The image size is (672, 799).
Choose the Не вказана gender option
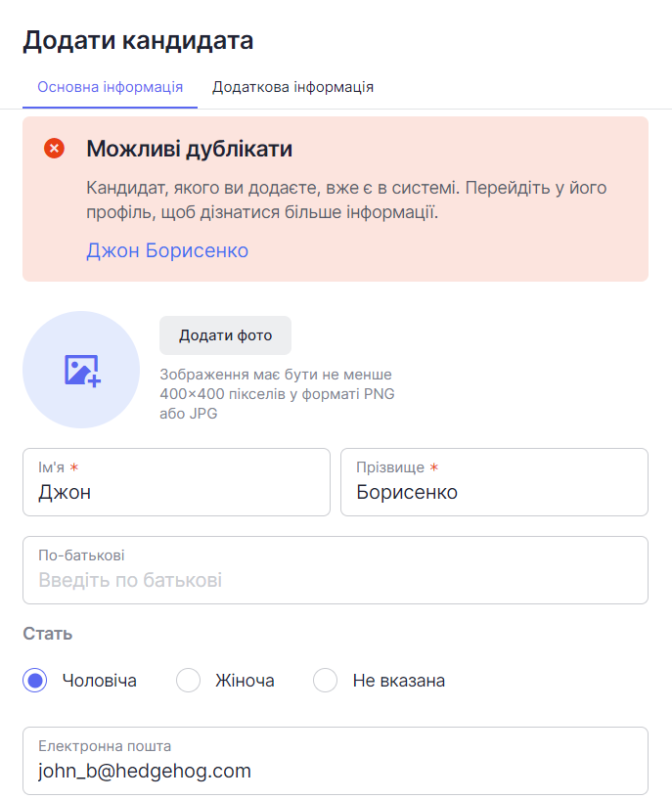[x=325, y=681]
